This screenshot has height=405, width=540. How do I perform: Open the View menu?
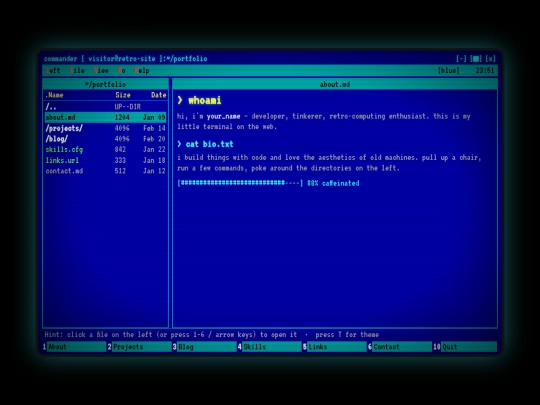(x=101, y=71)
